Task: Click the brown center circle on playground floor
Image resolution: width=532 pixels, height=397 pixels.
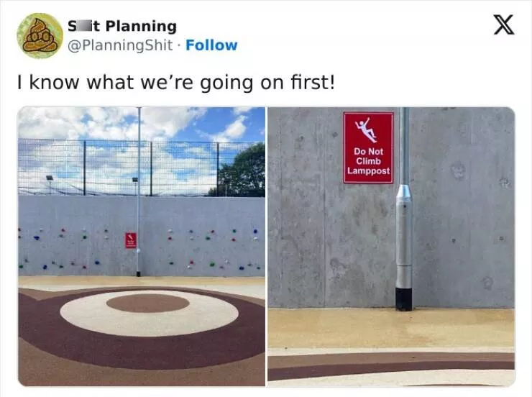Action: [x=147, y=303]
